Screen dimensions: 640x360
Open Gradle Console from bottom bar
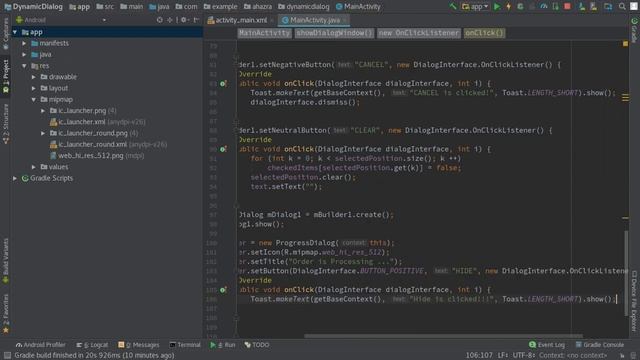click(600, 345)
